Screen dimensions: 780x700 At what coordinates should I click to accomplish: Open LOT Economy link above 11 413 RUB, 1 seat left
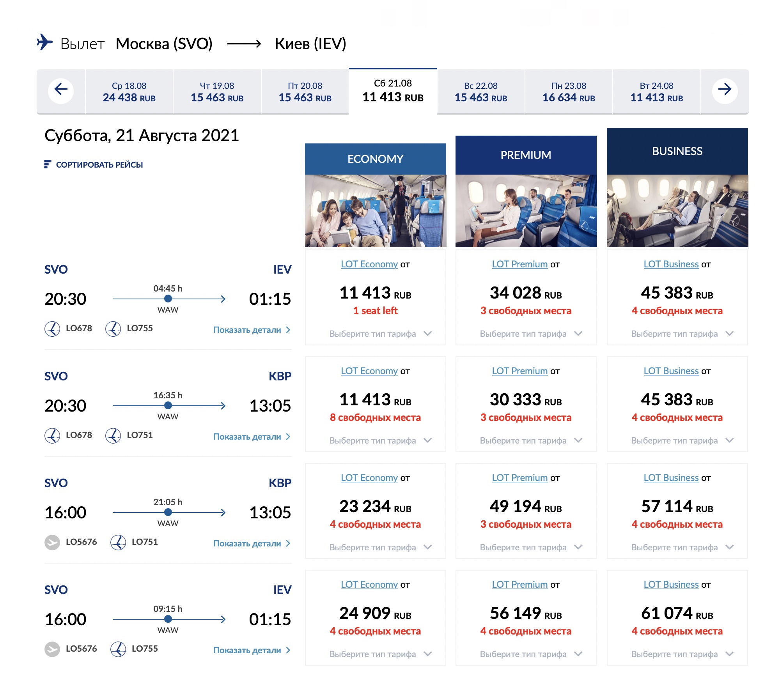pyautogui.click(x=369, y=264)
